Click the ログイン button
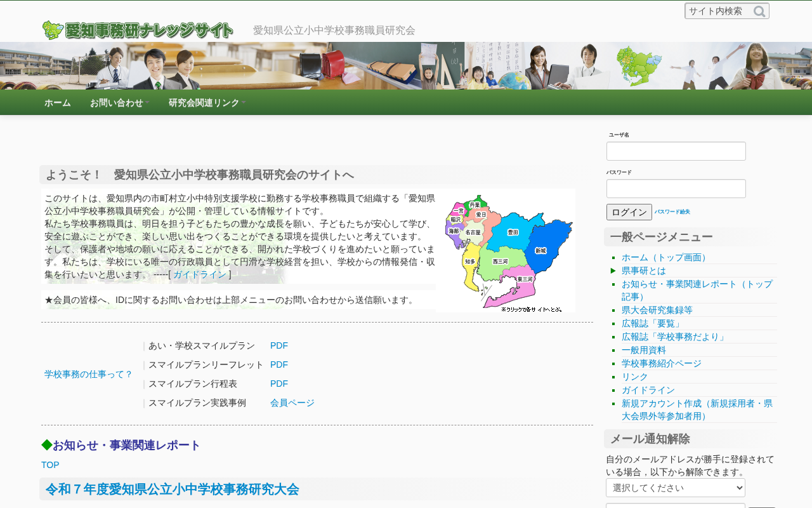 point(629,212)
